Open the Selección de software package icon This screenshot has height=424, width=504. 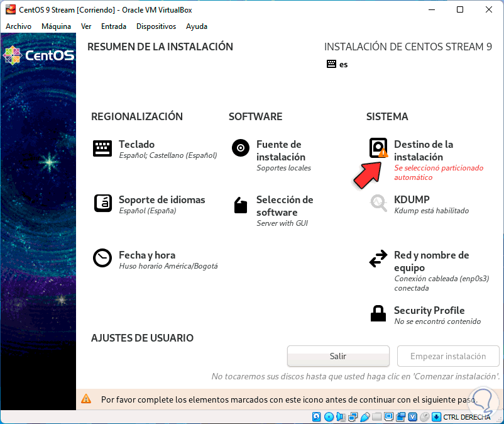click(x=241, y=205)
